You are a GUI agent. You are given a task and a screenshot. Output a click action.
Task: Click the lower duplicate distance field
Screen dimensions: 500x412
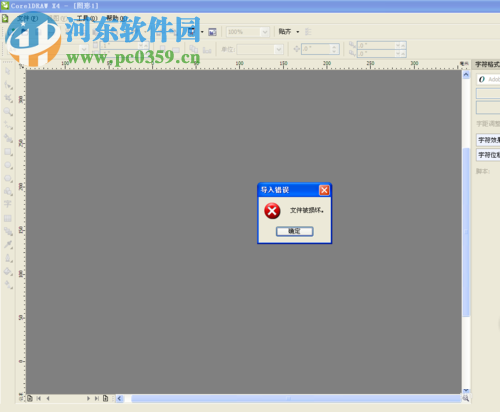(376, 53)
